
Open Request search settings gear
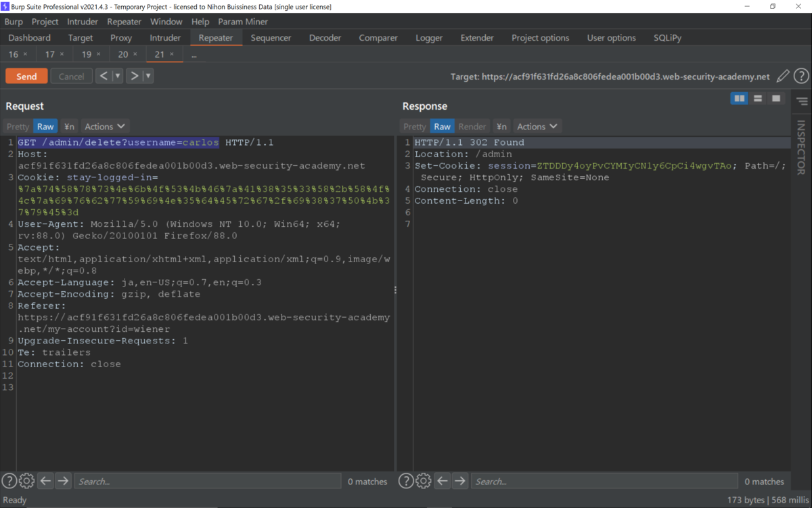[x=27, y=481]
